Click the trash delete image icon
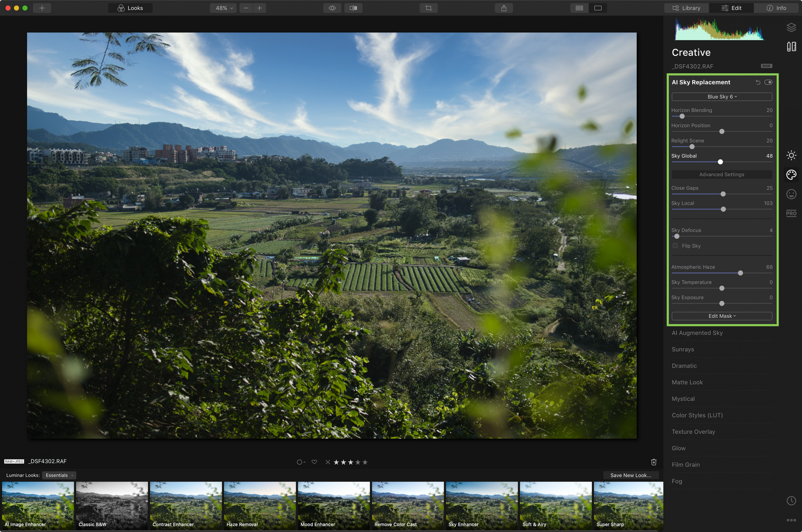Image resolution: width=802 pixels, height=532 pixels. tap(654, 462)
